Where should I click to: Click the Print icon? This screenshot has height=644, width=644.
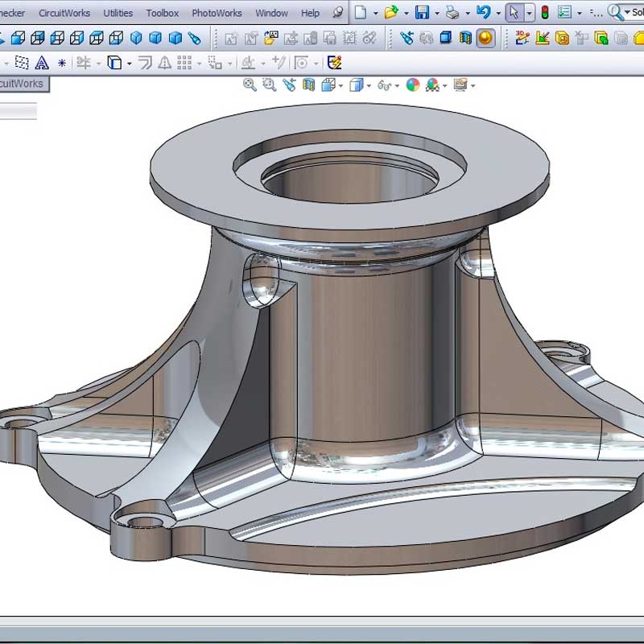coord(452,12)
